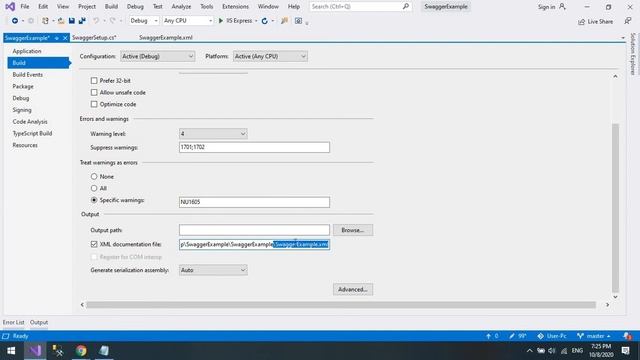
Task: Open the Project menu
Action: pyautogui.click(x=87, y=7)
